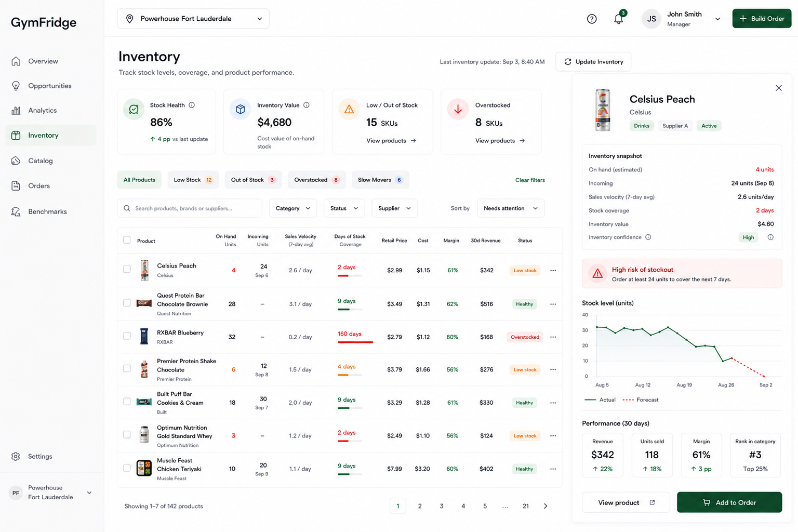Open more options for Premier Protein Shake row
This screenshot has height=532, width=798.
click(x=553, y=369)
